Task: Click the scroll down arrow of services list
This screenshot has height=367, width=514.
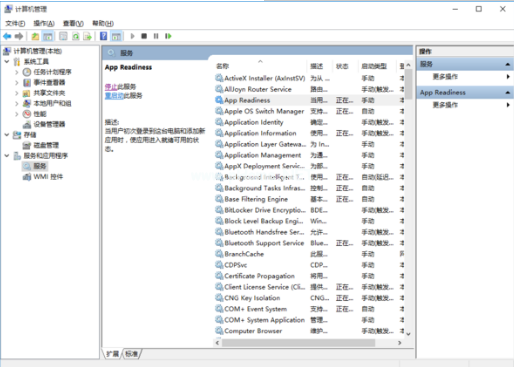Action: 408,334
